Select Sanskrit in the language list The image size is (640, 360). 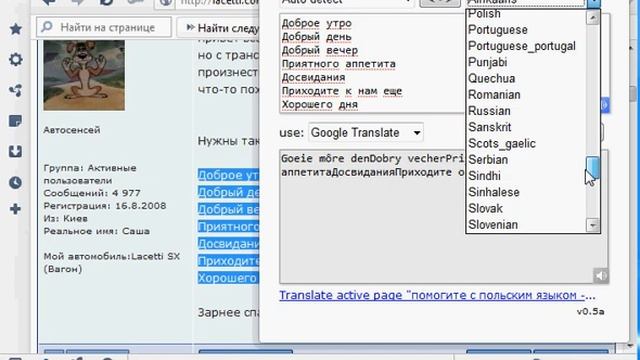(489, 127)
